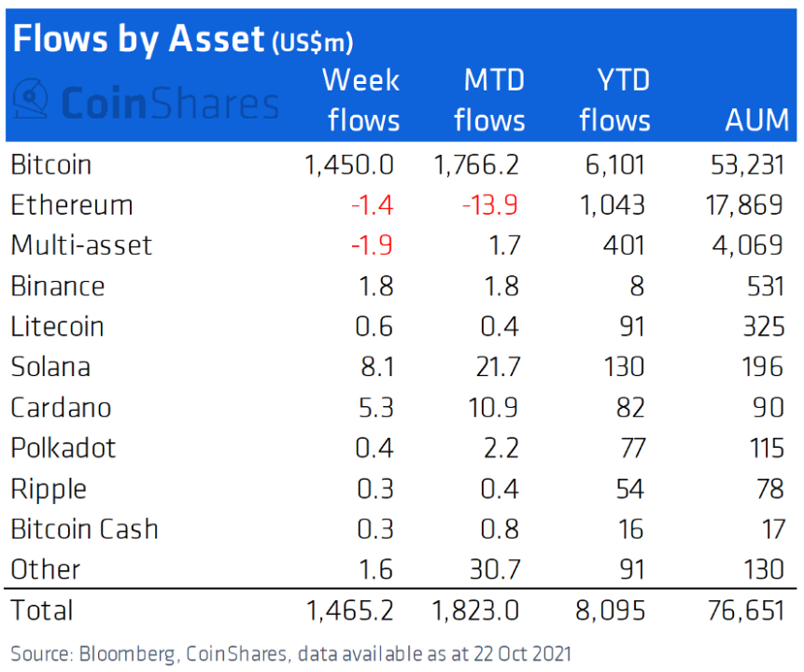Screen dimensions: 804x672
Task: Click the Multi-asset row label
Action: [x=81, y=245]
